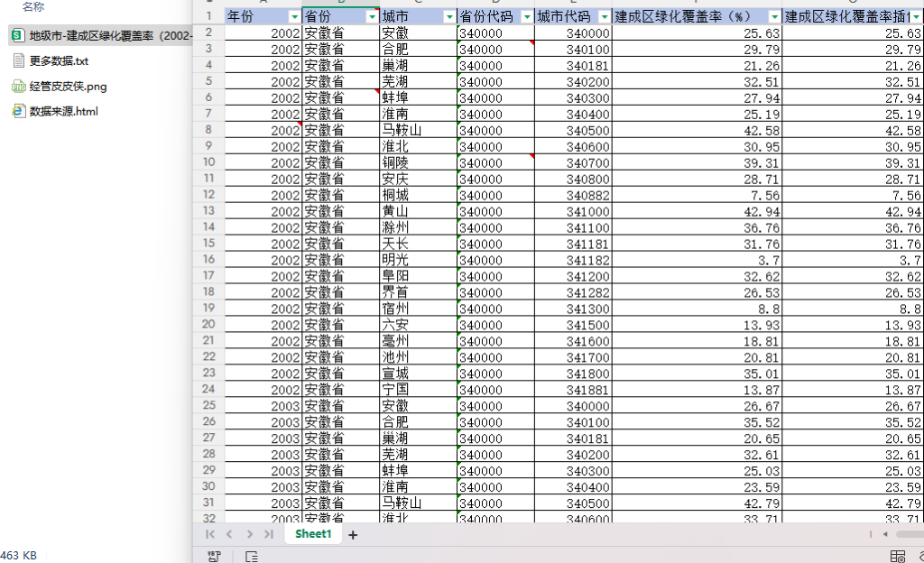The image size is (924, 563).
Task: Click header cell 建成区绿化覆盖率（%）
Action: tap(698, 16)
